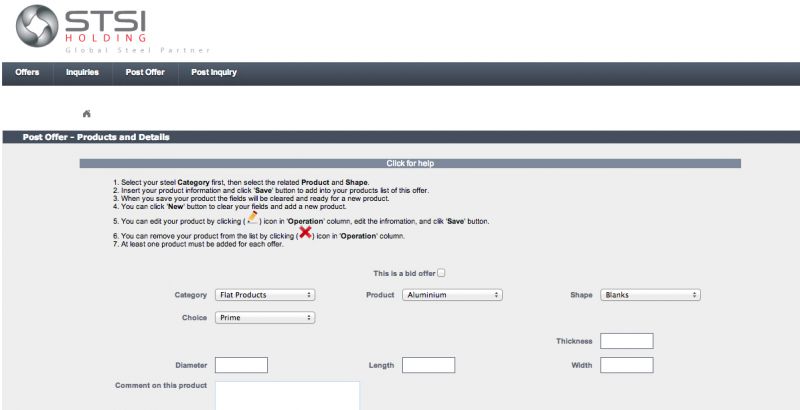800x410 pixels.
Task: Open the Category dropdown
Action: point(265,295)
